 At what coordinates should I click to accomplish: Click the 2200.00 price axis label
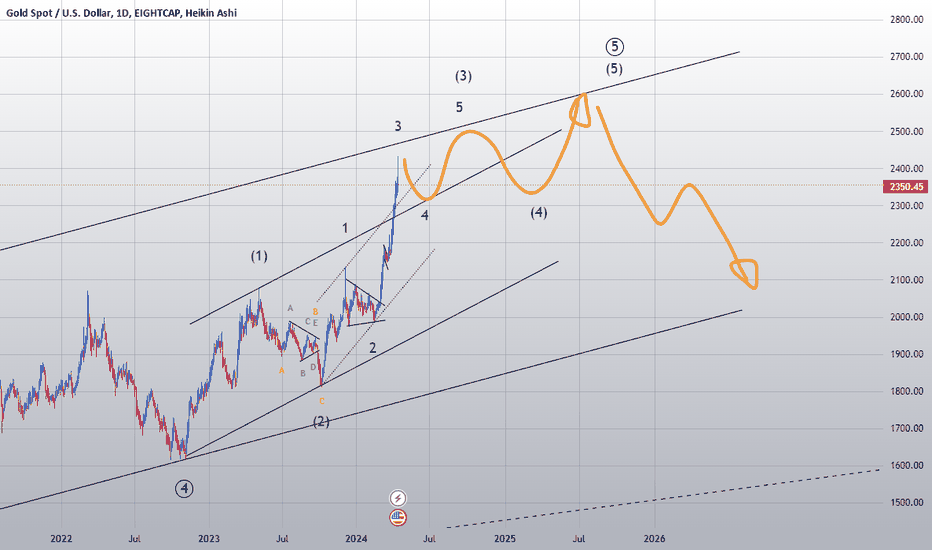[x=906, y=243]
